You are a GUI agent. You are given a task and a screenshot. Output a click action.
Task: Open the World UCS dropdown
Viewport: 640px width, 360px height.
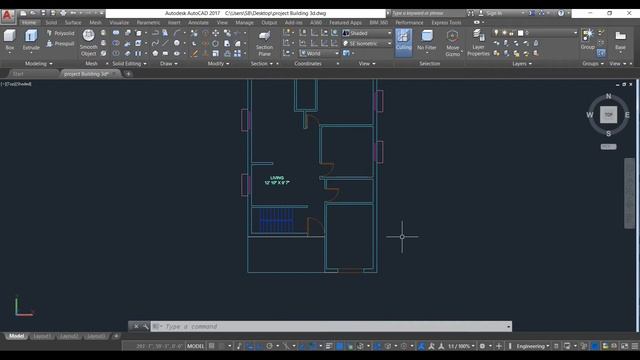[319, 53]
